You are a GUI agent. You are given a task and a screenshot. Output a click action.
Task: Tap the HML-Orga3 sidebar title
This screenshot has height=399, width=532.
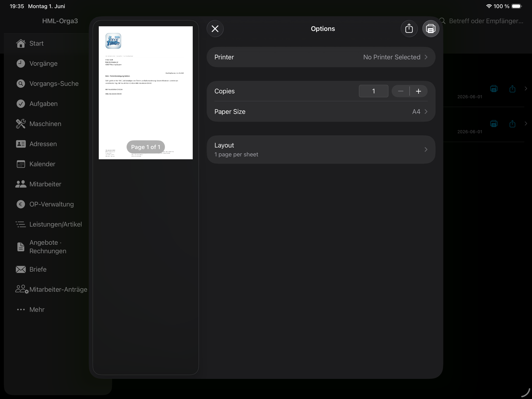60,21
